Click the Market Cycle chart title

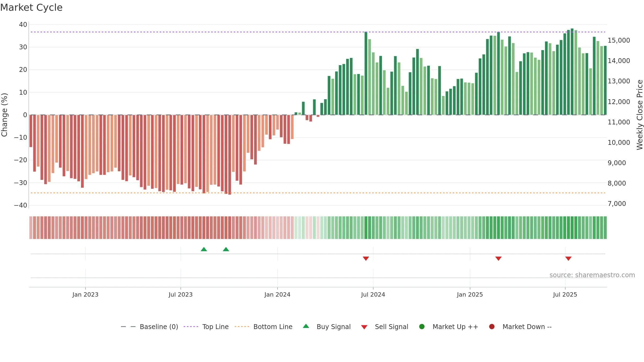pyautogui.click(x=31, y=8)
